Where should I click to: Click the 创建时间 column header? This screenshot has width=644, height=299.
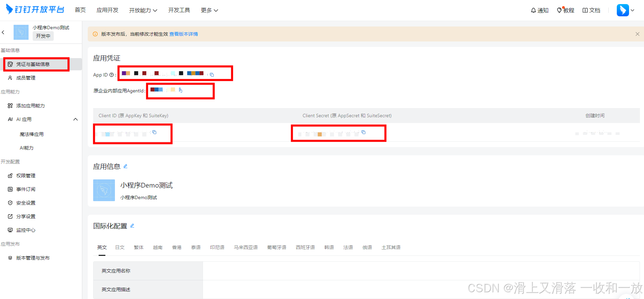point(595,116)
